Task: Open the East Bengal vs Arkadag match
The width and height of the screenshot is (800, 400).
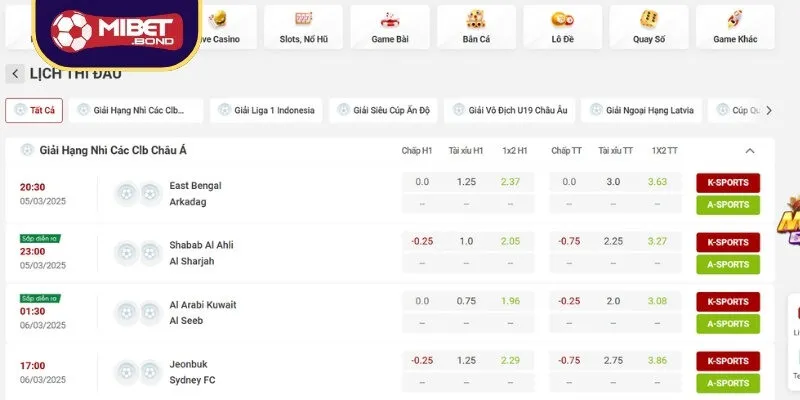Action: (x=195, y=193)
